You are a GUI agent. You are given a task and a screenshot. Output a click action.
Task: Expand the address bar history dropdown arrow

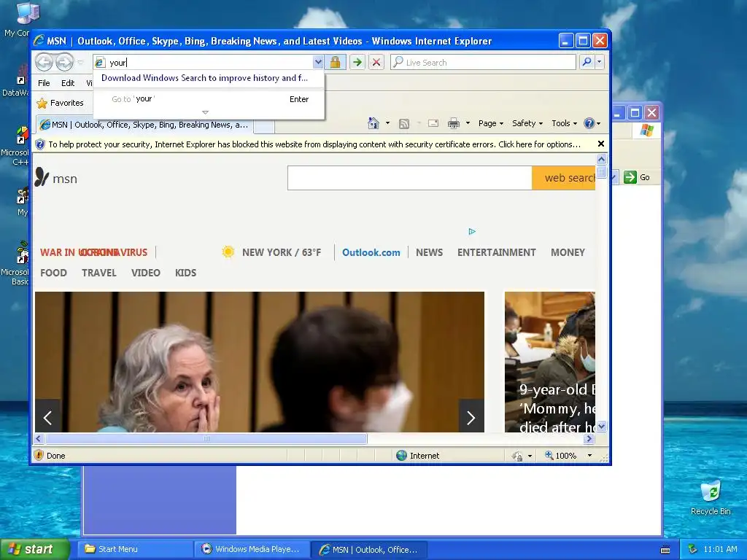pos(318,63)
